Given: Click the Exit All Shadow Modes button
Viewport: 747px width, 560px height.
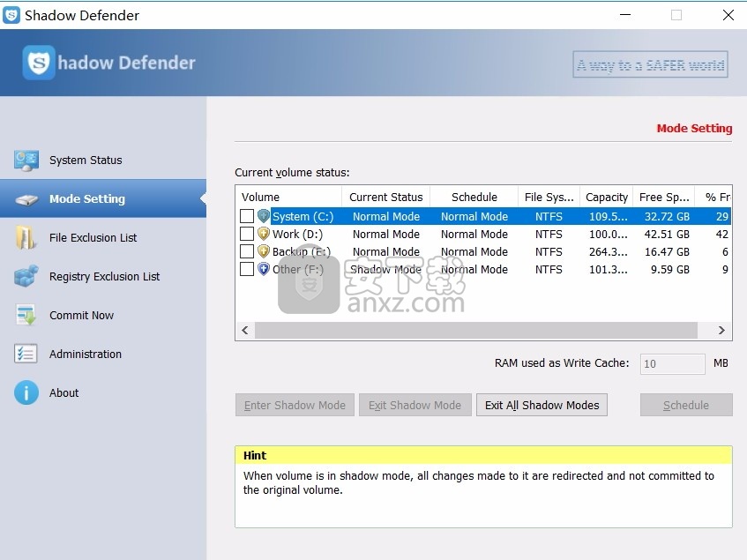Looking at the screenshot, I should [542, 406].
